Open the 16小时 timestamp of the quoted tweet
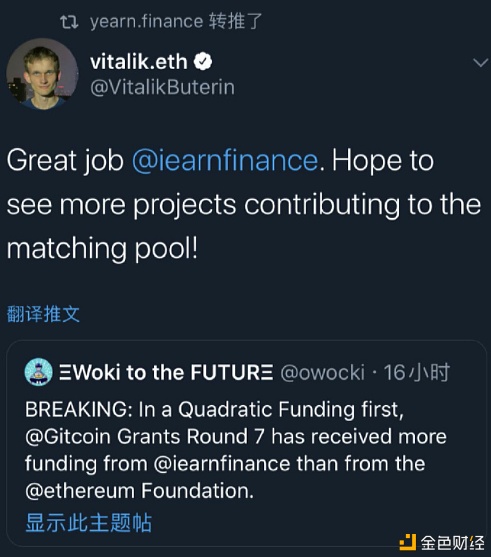 coord(416,373)
